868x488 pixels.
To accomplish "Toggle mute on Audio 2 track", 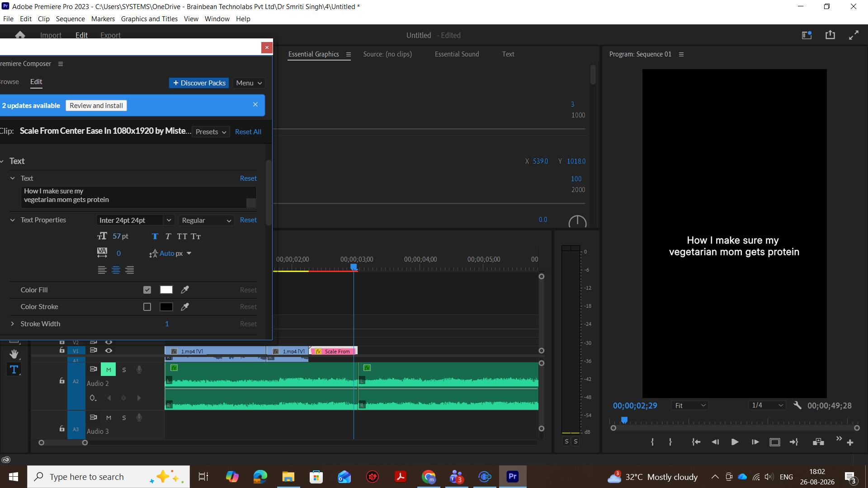I will 108,370.
